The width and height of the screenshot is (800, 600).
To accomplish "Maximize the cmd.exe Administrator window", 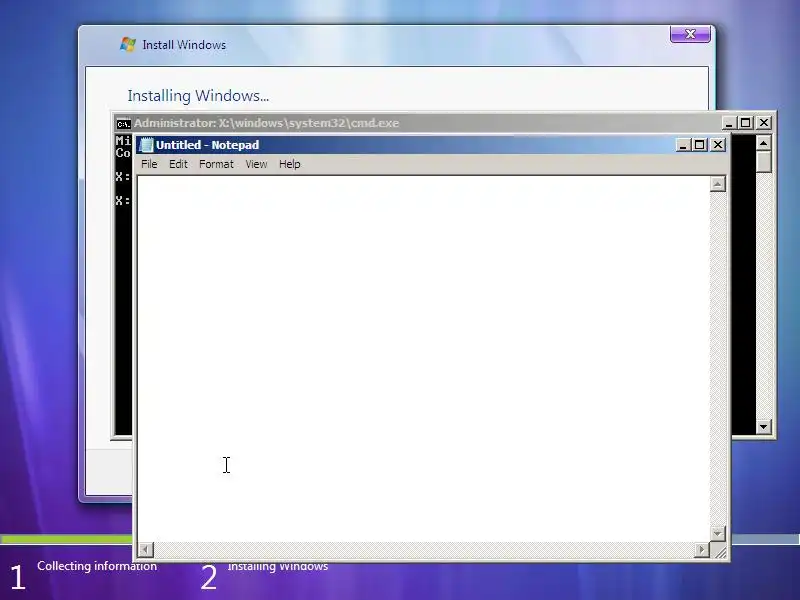I will coord(745,123).
